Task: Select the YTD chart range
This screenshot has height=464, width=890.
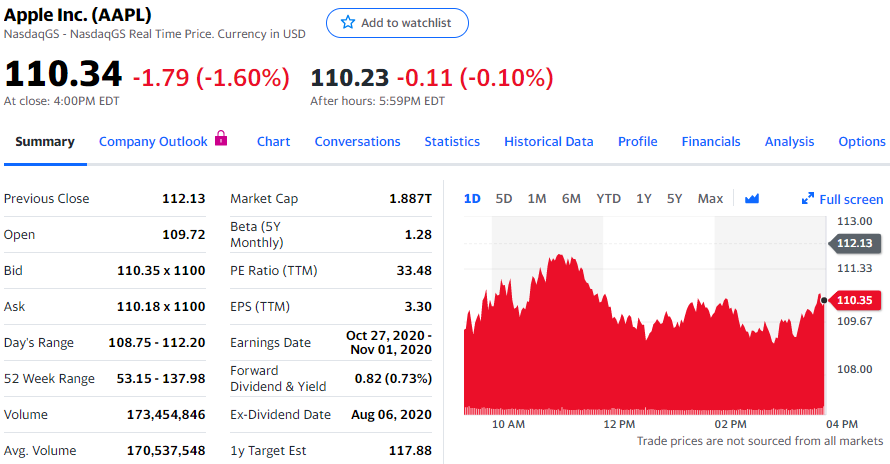Action: tap(608, 198)
